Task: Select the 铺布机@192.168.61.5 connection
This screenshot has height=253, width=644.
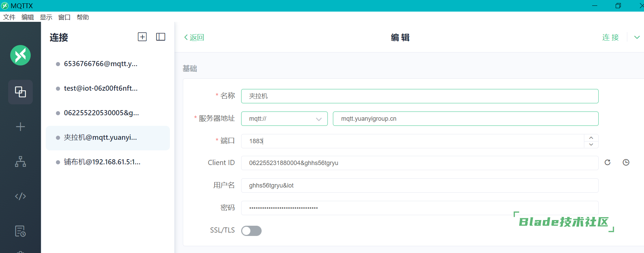Action: 102,162
